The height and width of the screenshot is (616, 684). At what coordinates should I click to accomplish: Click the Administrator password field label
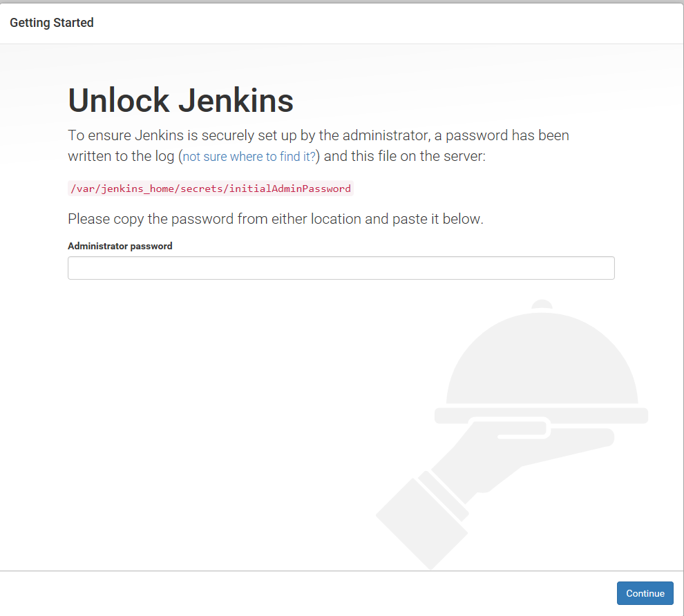coord(120,246)
